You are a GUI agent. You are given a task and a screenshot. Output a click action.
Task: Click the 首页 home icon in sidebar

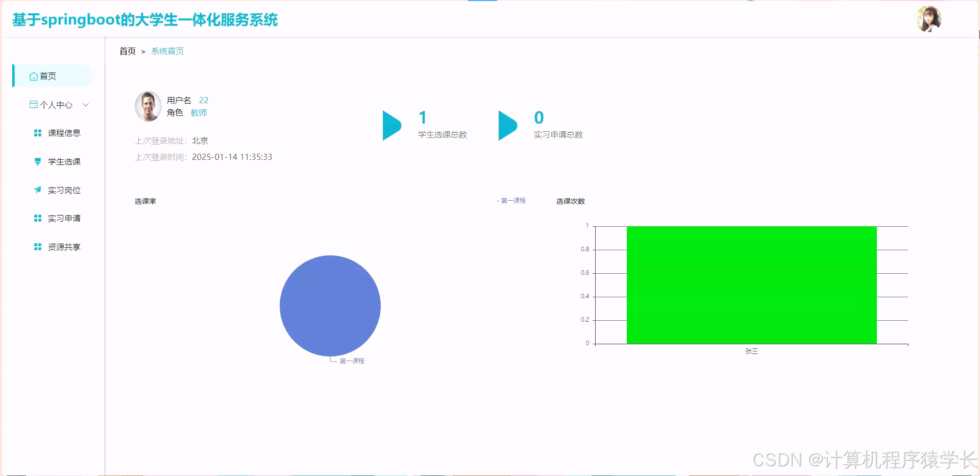click(x=33, y=76)
